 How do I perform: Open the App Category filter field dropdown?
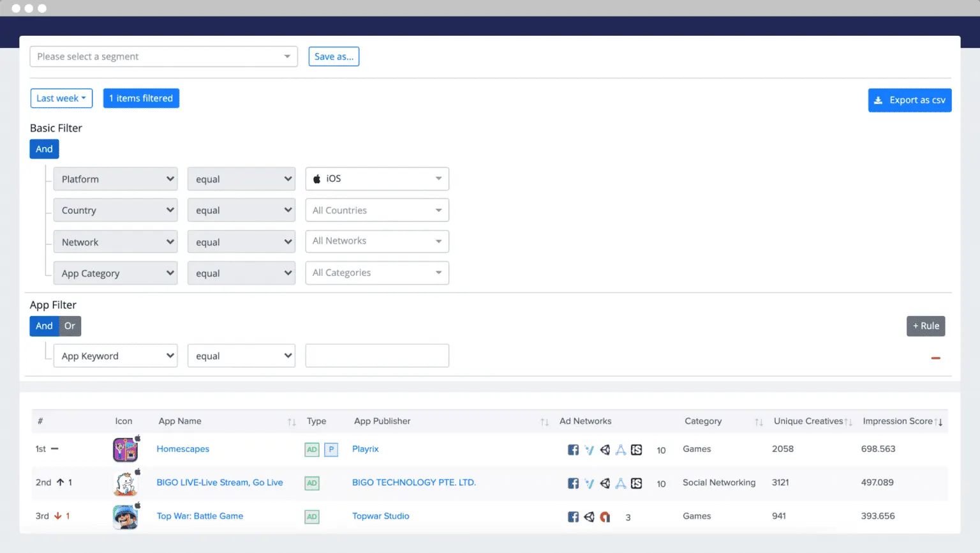[115, 273]
